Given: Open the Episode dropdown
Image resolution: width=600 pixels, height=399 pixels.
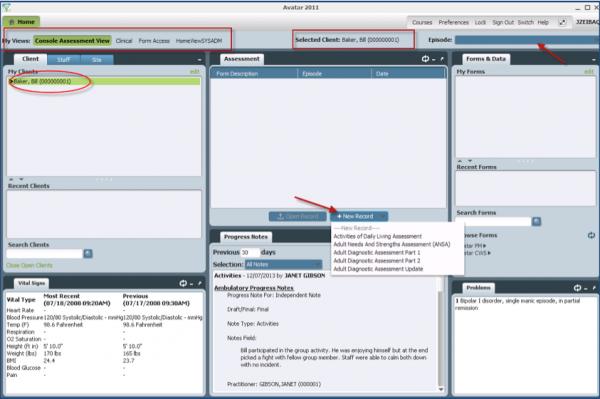Looking at the screenshot, I should tap(527, 40).
